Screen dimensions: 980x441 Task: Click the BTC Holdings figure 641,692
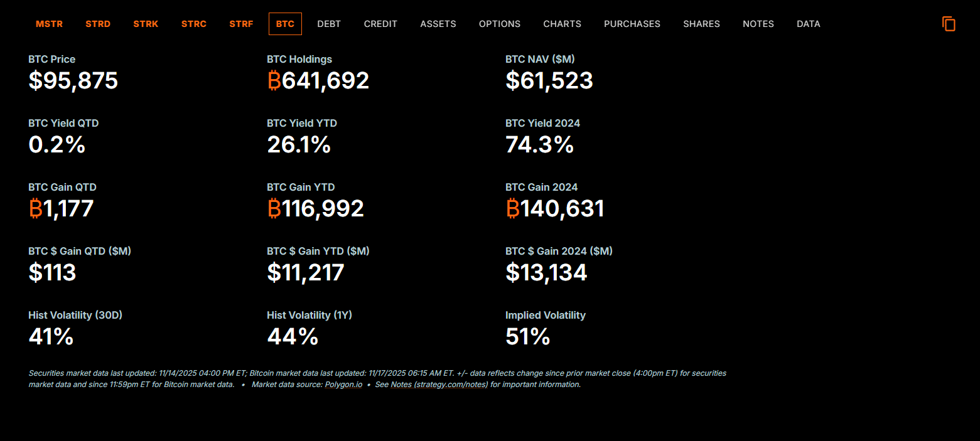point(318,81)
